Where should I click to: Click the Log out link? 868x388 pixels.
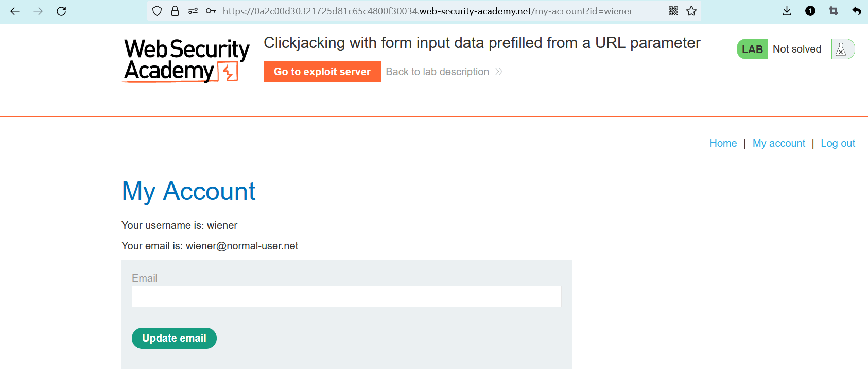pyautogui.click(x=838, y=143)
